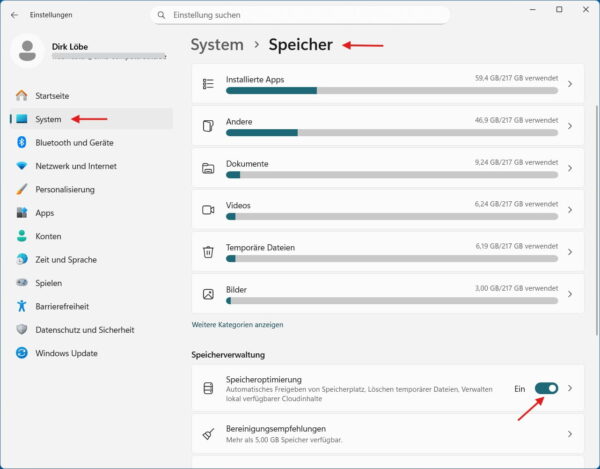Click Weitere Kategorien anzeigen link
The height and width of the screenshot is (469, 600).
[x=237, y=324]
